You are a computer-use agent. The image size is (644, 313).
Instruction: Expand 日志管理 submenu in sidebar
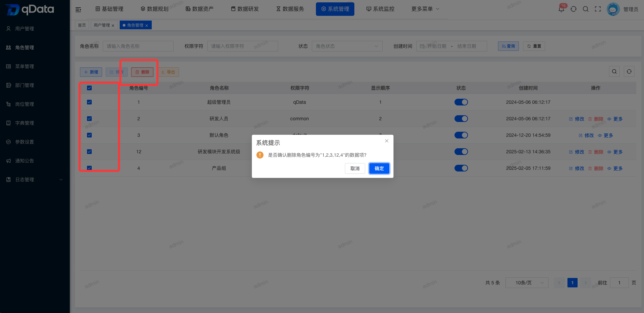(x=35, y=180)
